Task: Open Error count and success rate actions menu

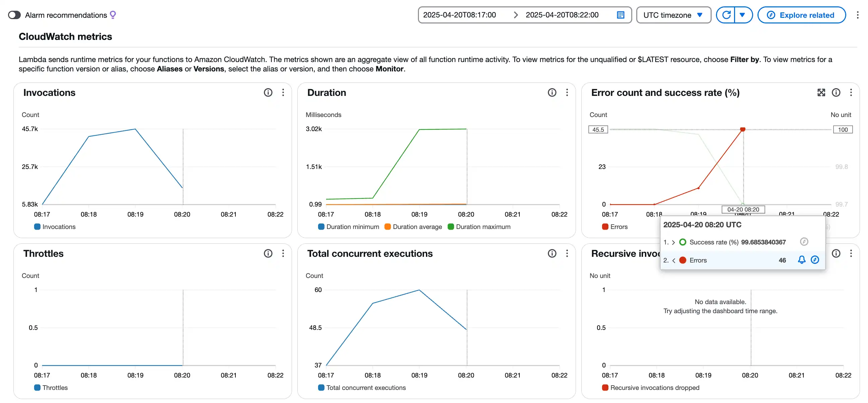Action: pyautogui.click(x=851, y=93)
